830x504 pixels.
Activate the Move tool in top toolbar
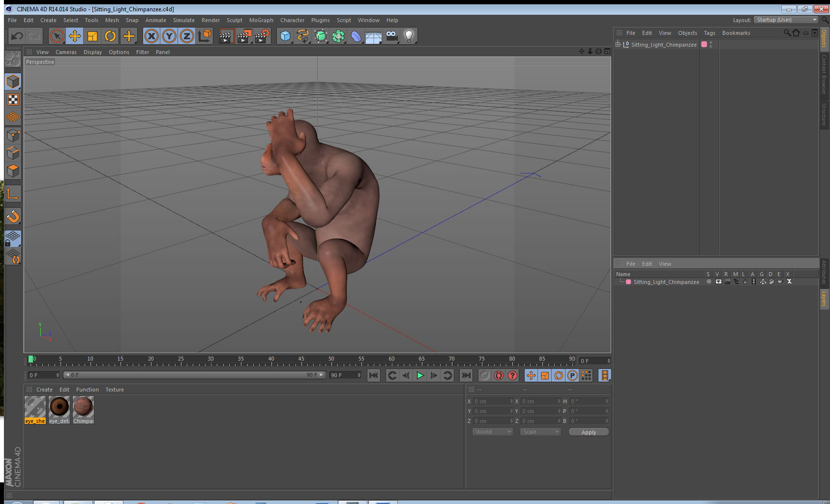tap(75, 36)
